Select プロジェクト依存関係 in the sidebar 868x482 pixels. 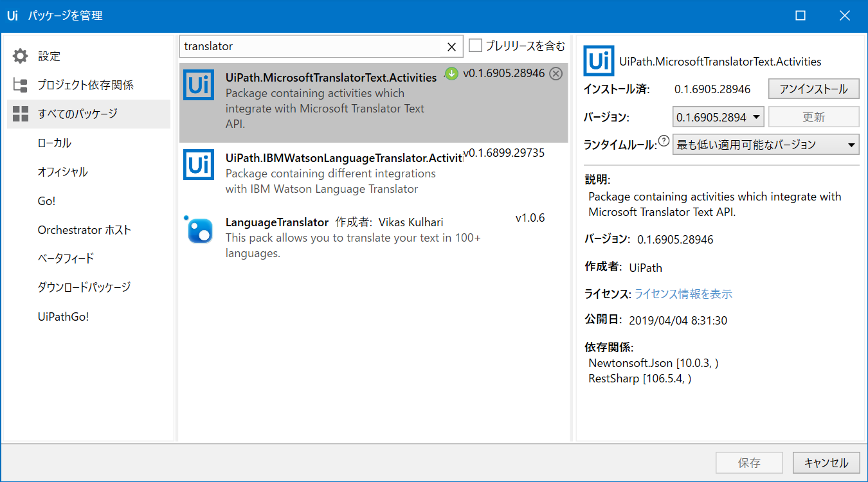[x=89, y=85]
